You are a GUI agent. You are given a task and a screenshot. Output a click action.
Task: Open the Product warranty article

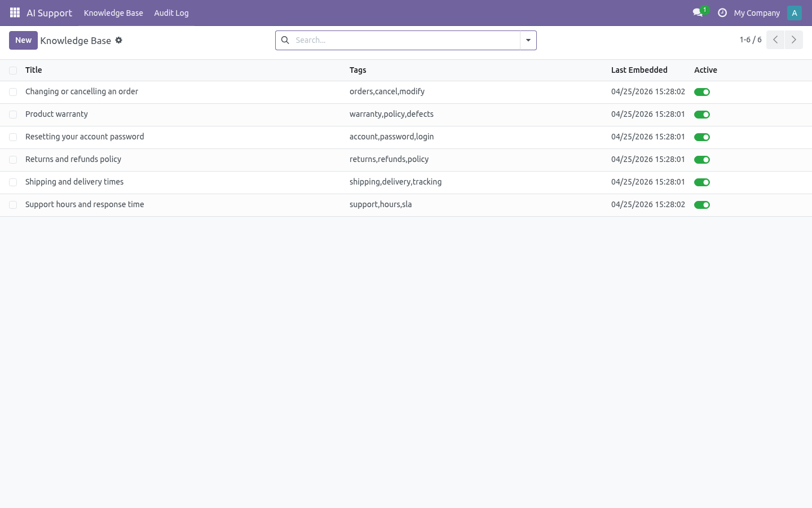point(56,114)
